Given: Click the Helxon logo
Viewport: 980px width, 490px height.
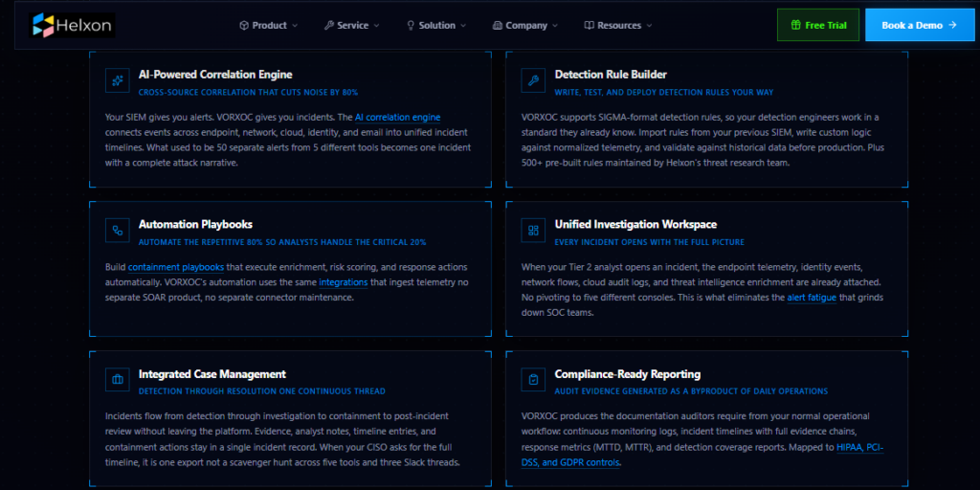Looking at the screenshot, I should pos(72,25).
